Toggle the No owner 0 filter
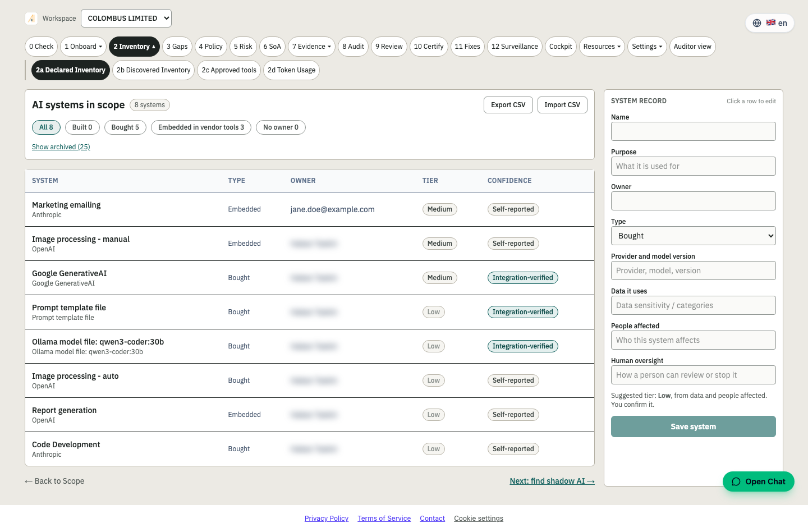This screenshot has height=532, width=808. pos(281,127)
